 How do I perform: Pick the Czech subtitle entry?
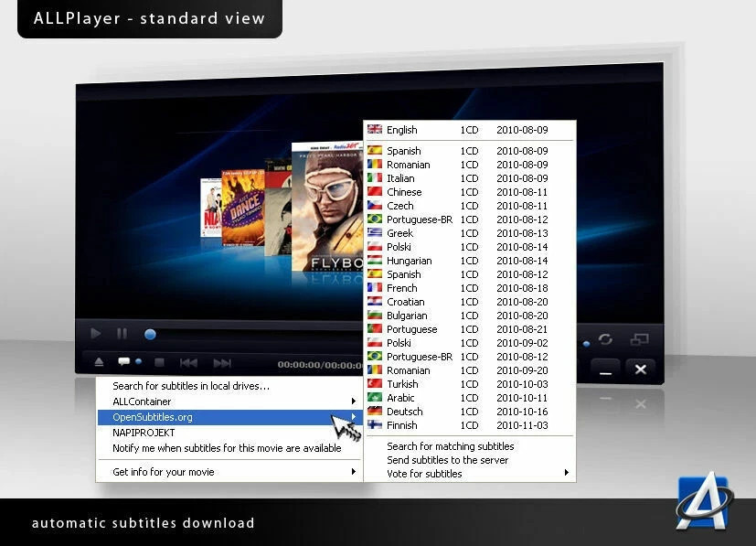[x=470, y=206]
